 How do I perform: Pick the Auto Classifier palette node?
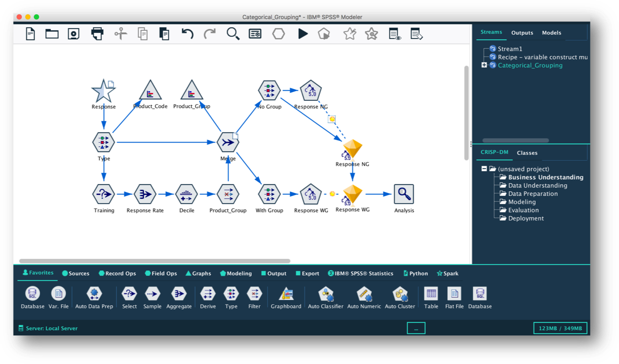tap(326, 298)
